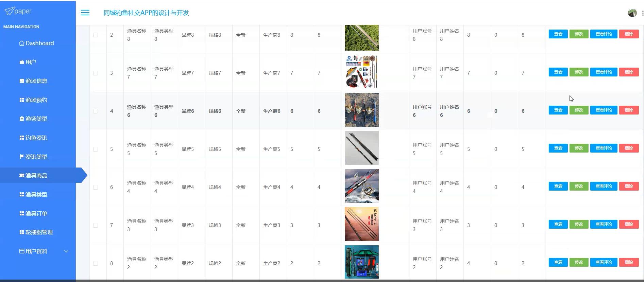Click 修改 button for 渔具名称7
The image size is (644, 282).
coord(579,72)
